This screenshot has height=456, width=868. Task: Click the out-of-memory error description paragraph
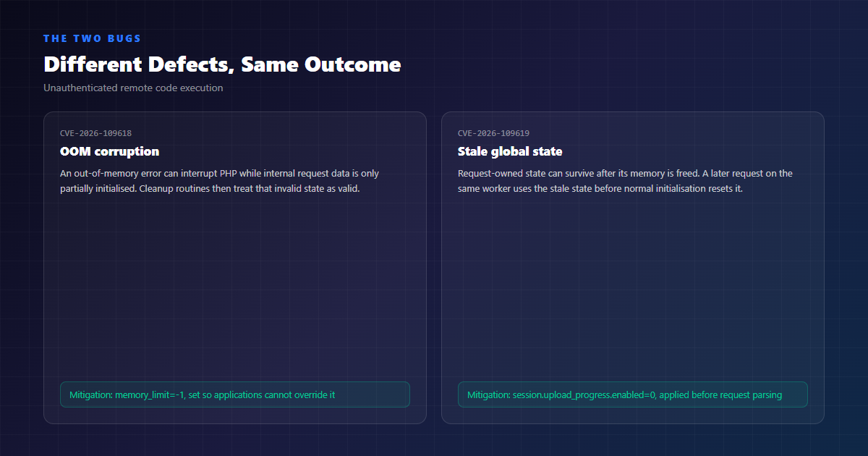(220, 181)
